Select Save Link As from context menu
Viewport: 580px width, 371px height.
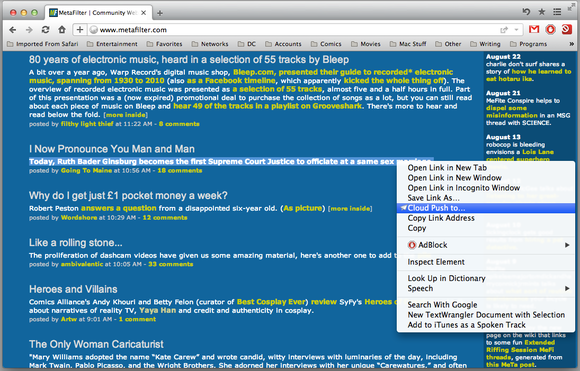(486, 198)
